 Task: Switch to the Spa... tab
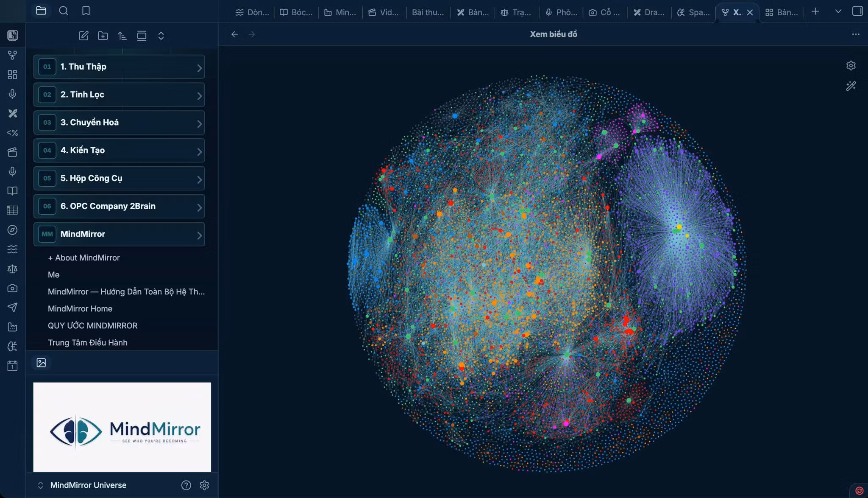tap(693, 12)
